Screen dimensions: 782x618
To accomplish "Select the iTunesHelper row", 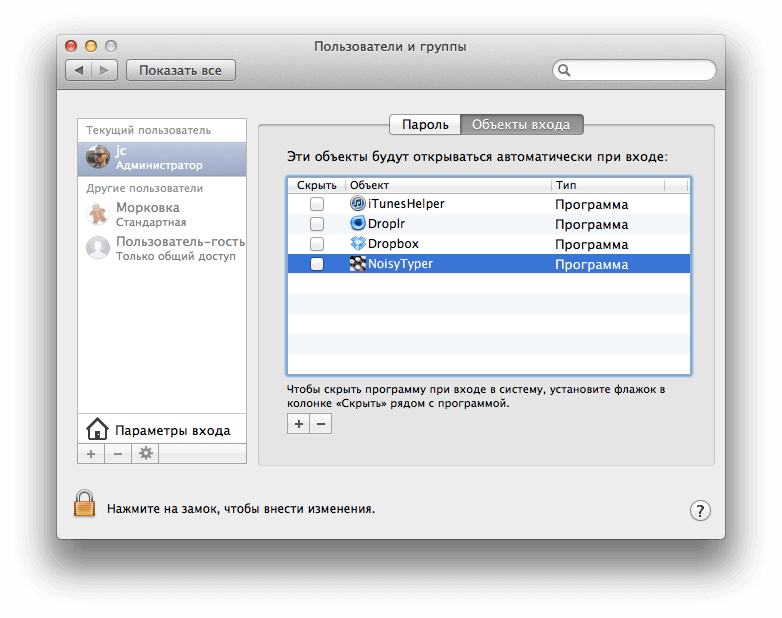I will (x=489, y=204).
